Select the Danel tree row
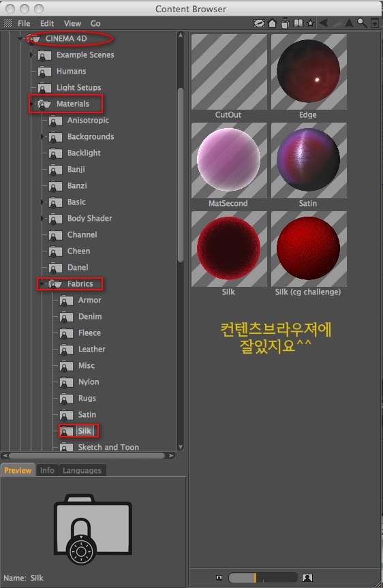This screenshot has width=383, height=588. [x=78, y=267]
